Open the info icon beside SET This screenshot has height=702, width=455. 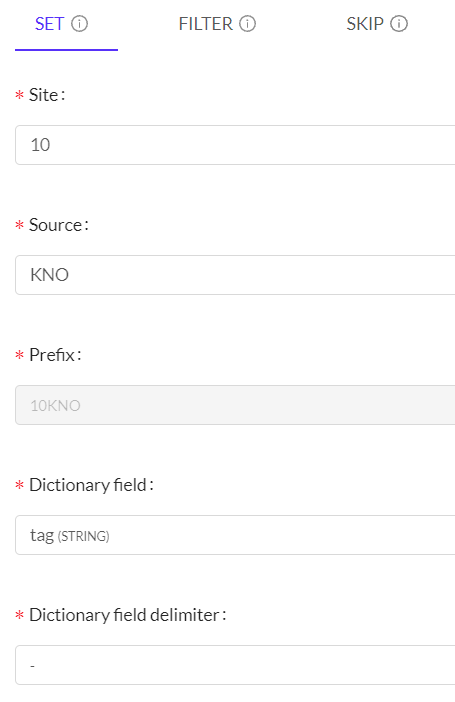pos(80,24)
